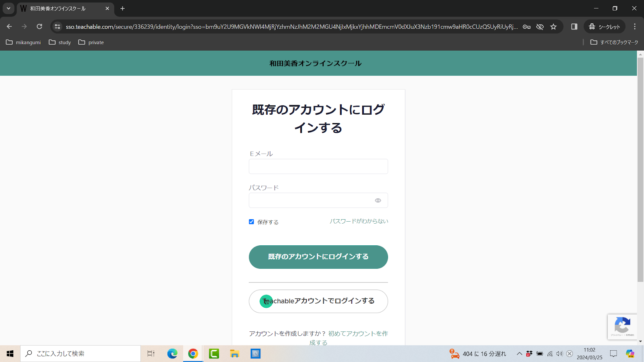644x362 pixels.
Task: Open the private bookmark folder
Action: (91, 42)
